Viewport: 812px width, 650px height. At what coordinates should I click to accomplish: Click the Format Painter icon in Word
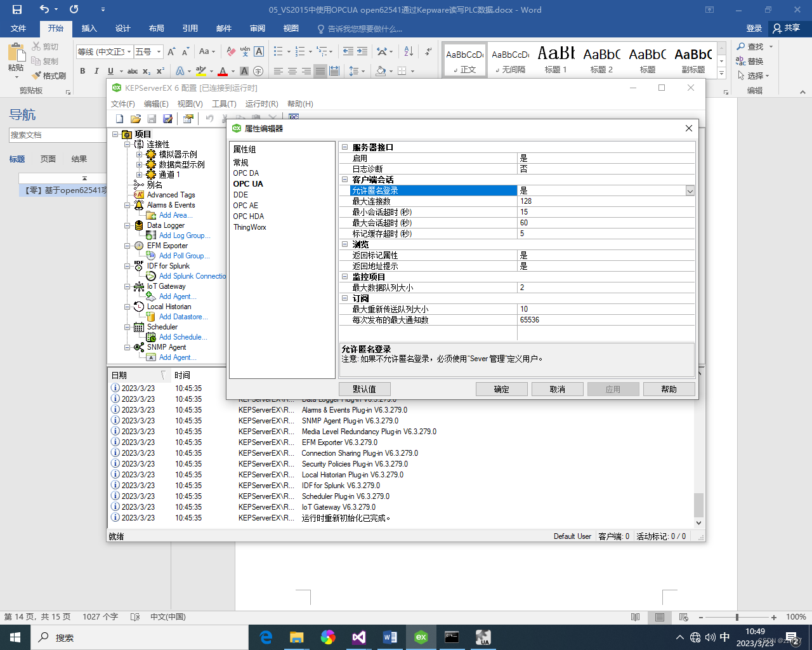48,76
